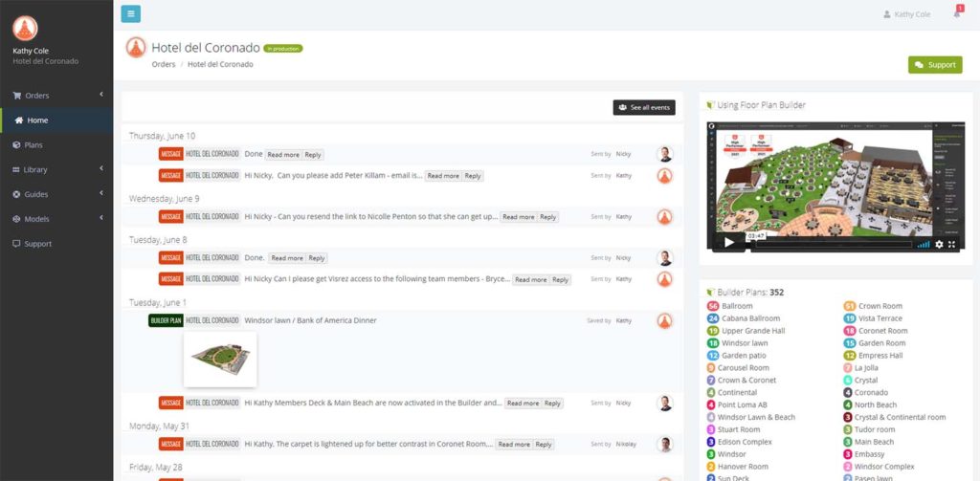The width and height of the screenshot is (980, 481).
Task: Open Orders in the sidebar
Action: click(37, 96)
